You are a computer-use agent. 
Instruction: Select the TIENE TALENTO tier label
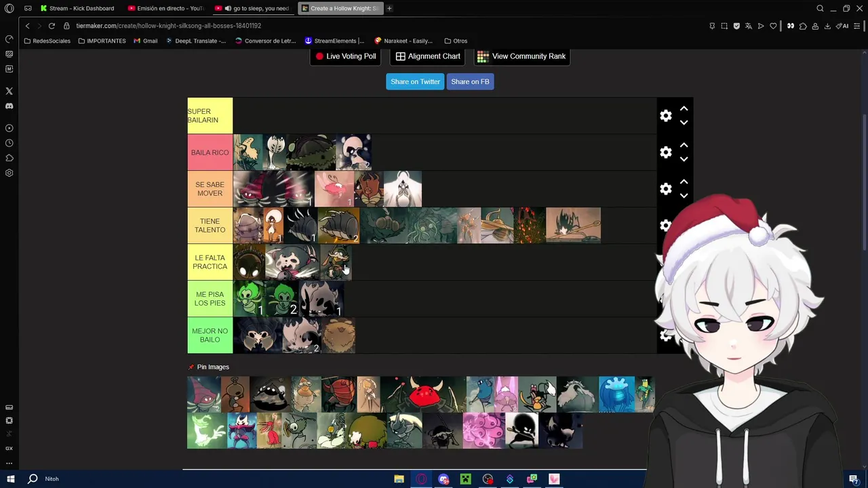point(210,226)
